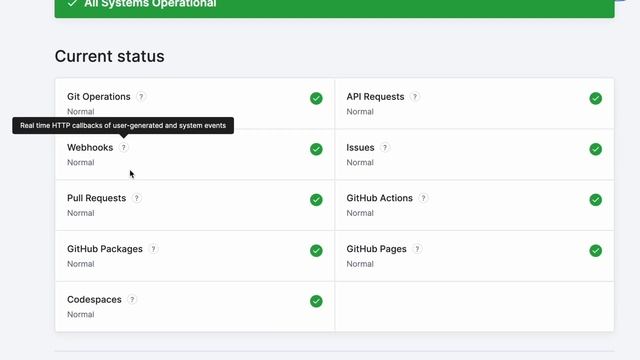Click the Pull Requests component name

96,198
